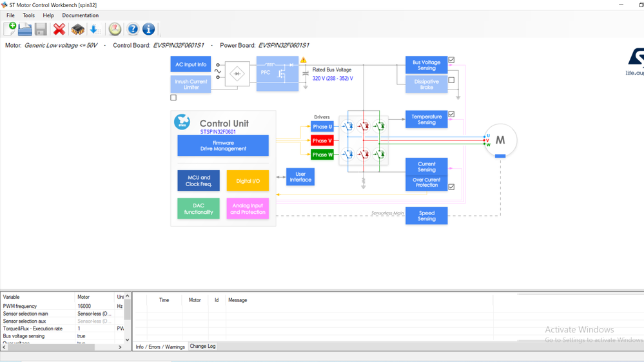Create a new project with toolbar icon
The height and width of the screenshot is (362, 644).
[10, 29]
